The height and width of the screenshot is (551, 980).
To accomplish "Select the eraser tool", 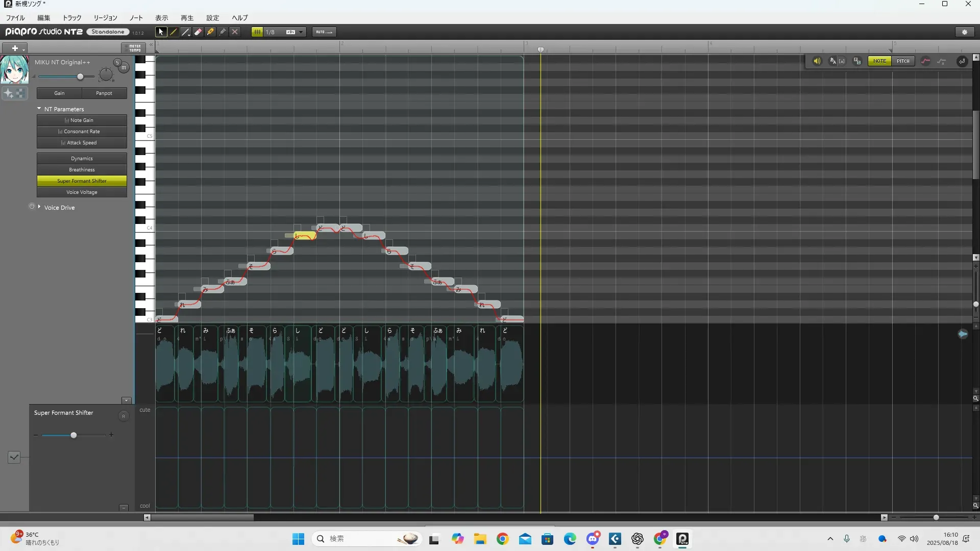I will [198, 32].
